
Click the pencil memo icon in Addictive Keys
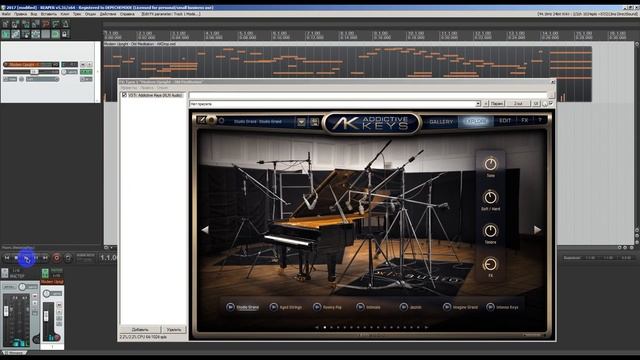[201, 120]
